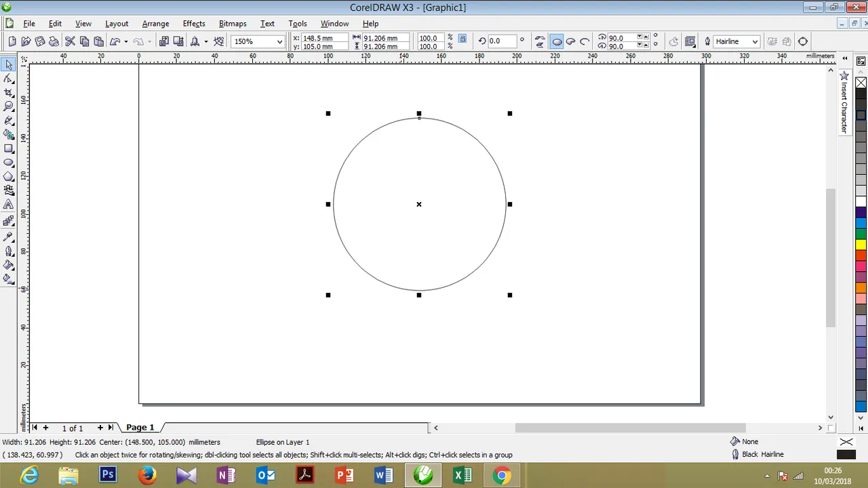Open the Insert Character docker tab
Viewport: 868px width, 488px height.
(x=844, y=102)
